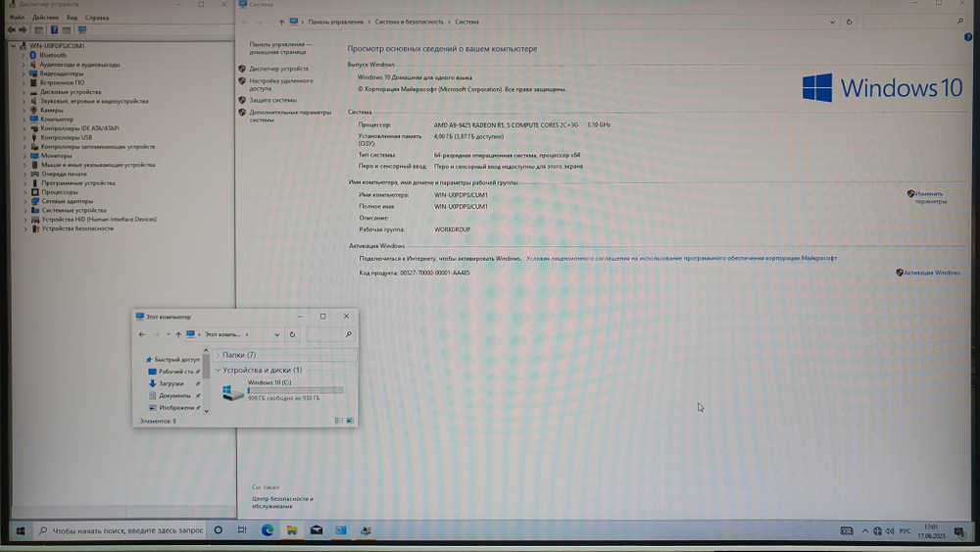This screenshot has height=552, width=980.
Task: Expand the Папки (7) group
Action: [x=219, y=355]
